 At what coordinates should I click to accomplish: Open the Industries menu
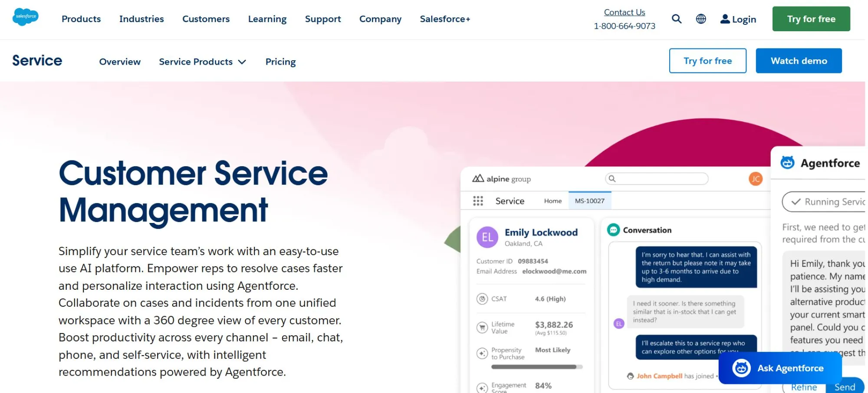[141, 19]
